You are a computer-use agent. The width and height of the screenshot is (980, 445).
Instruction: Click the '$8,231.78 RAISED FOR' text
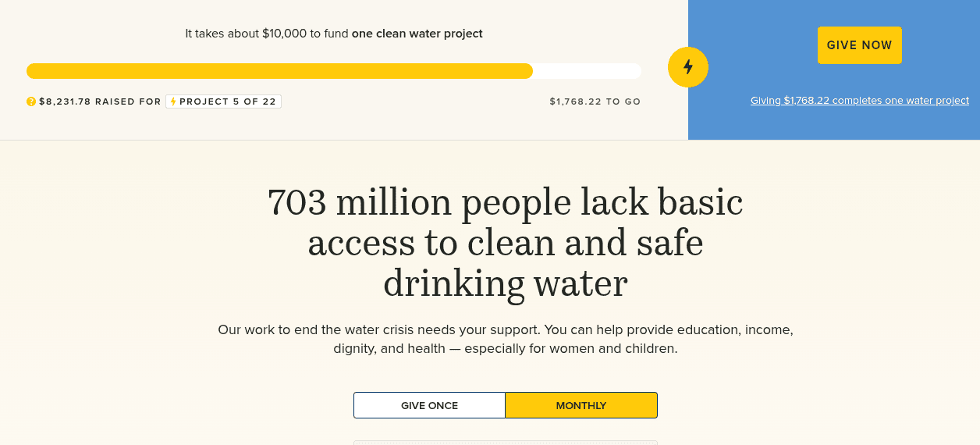click(100, 101)
